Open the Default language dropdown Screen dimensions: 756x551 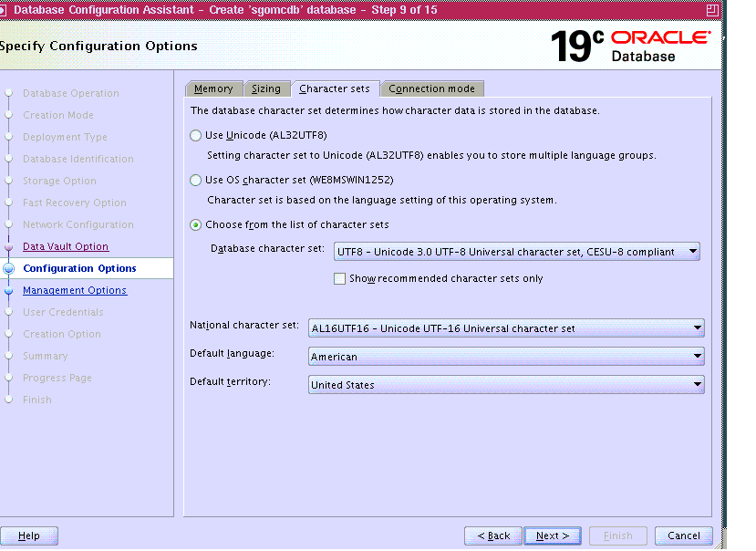tap(506, 357)
